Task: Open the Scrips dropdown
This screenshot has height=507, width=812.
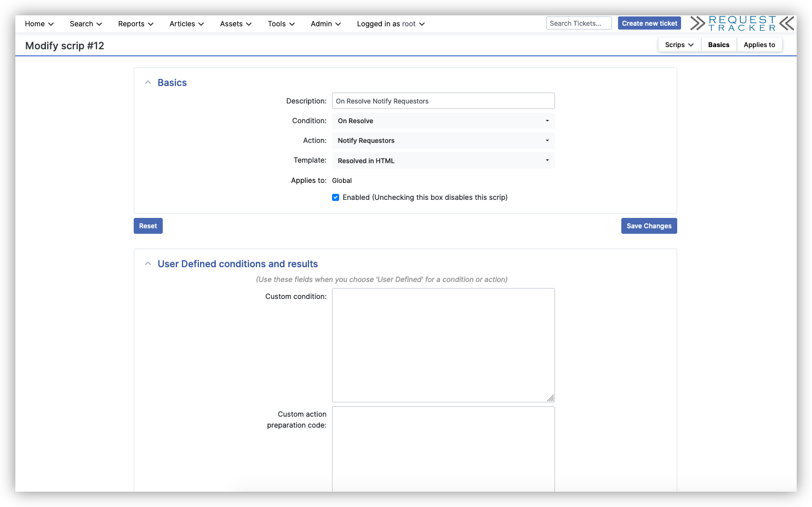Action: click(x=678, y=44)
